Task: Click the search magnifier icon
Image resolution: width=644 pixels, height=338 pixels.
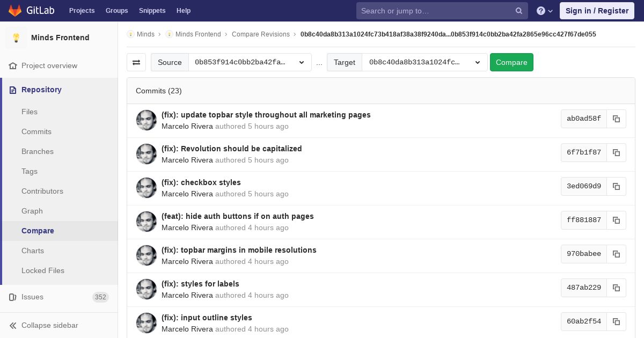Action: tap(519, 11)
